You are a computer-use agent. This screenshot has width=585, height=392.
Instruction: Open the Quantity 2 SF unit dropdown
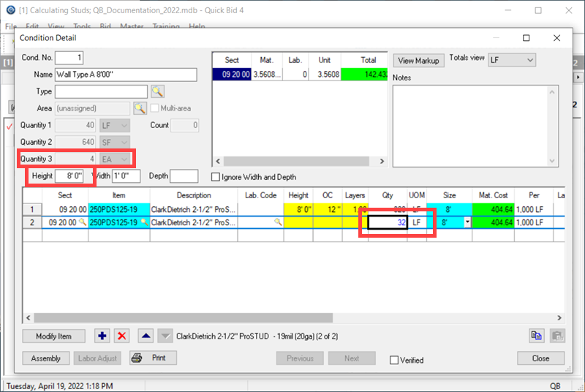pyautogui.click(x=115, y=142)
